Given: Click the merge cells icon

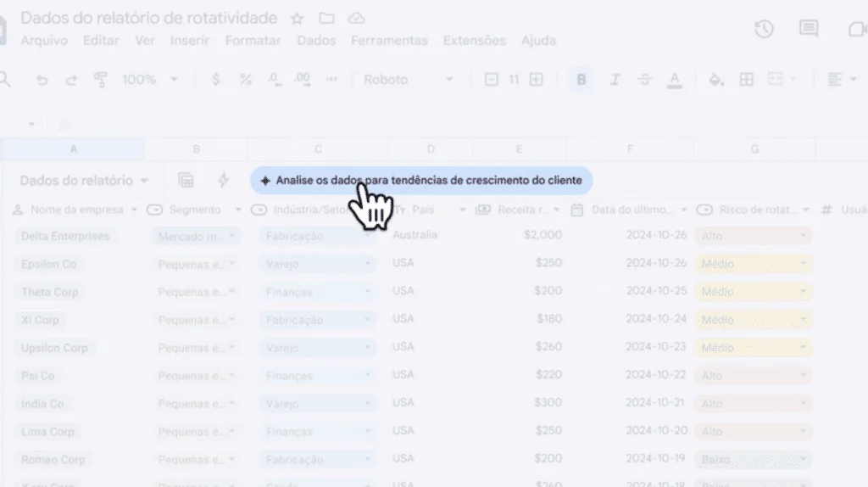Looking at the screenshot, I should [x=776, y=80].
